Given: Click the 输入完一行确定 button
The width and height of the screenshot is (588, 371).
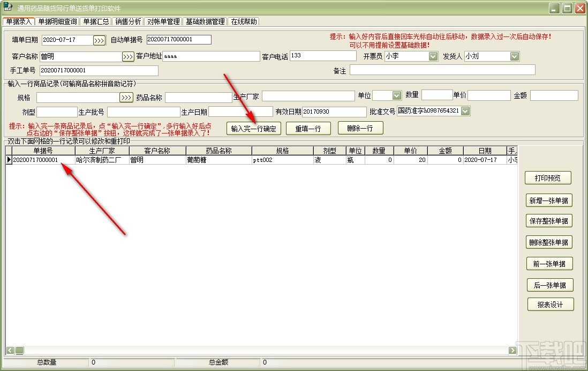Looking at the screenshot, I should [253, 129].
